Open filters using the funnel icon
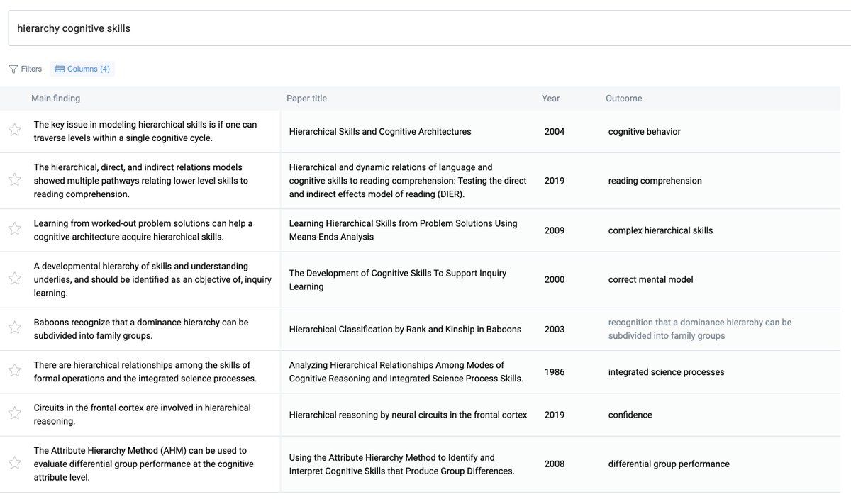Screen dimensions: 851x504 pos(13,68)
